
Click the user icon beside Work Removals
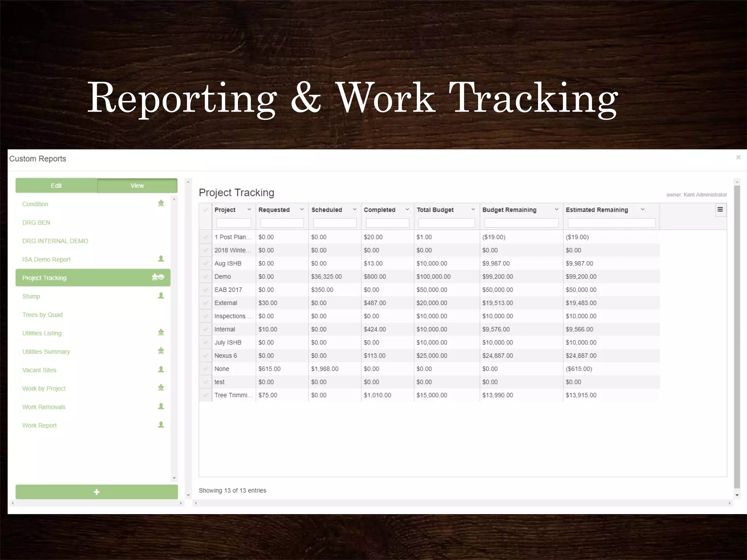click(x=161, y=406)
